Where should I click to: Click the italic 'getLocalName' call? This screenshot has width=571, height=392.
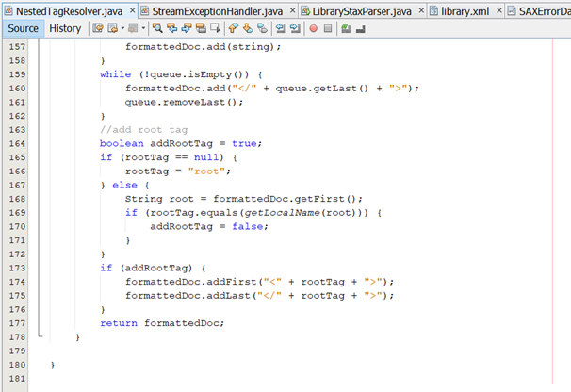(282, 213)
